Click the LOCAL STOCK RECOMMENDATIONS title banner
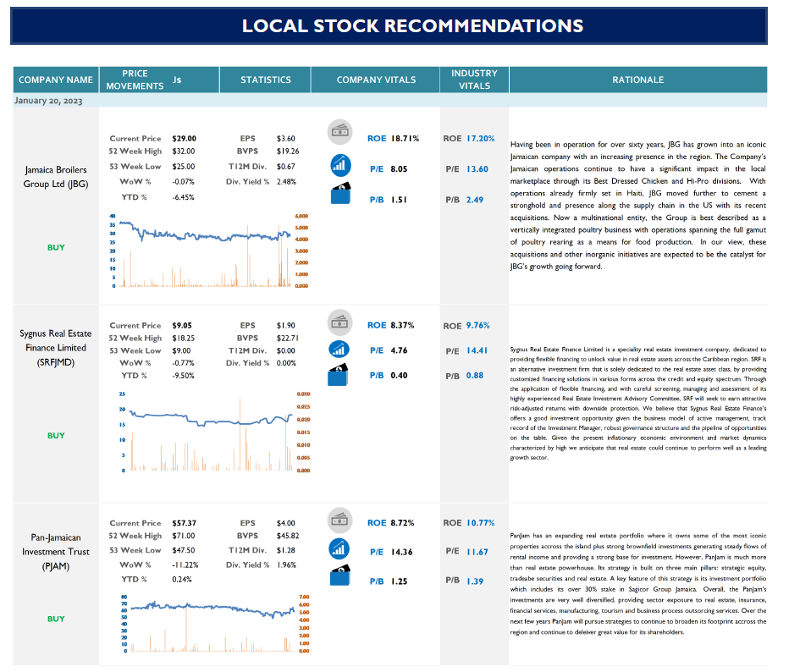 pyautogui.click(x=389, y=25)
